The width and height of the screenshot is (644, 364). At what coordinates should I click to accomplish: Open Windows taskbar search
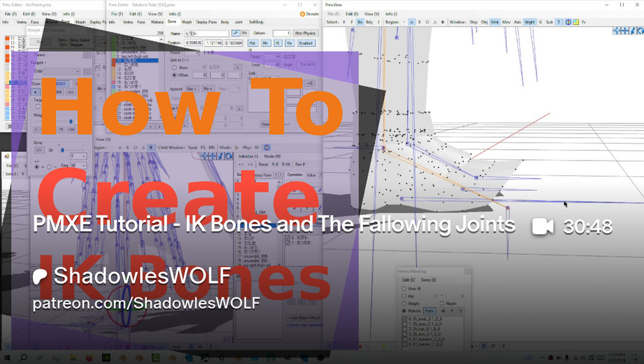coord(23,358)
